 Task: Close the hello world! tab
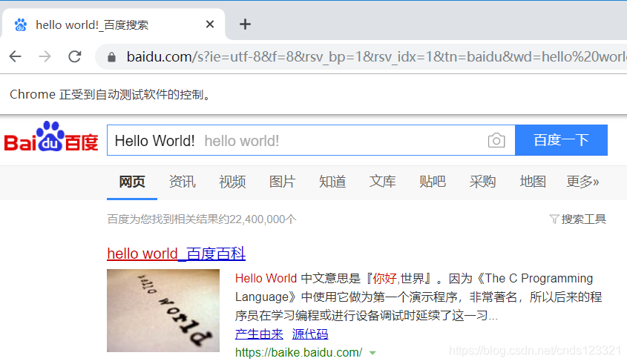point(210,24)
